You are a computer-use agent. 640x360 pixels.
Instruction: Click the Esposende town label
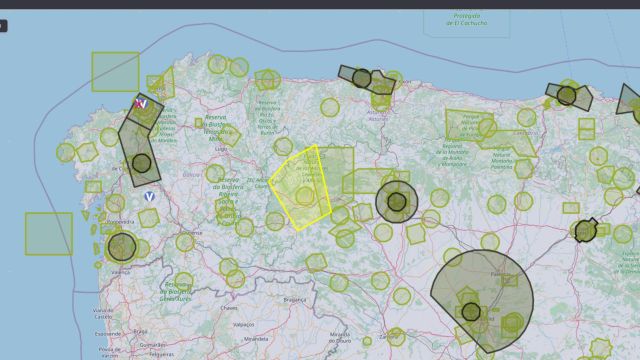(108, 334)
